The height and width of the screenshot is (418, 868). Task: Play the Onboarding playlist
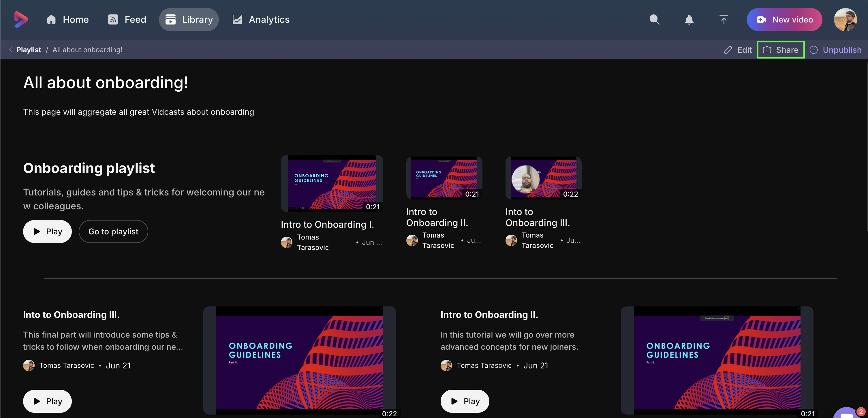(x=47, y=231)
